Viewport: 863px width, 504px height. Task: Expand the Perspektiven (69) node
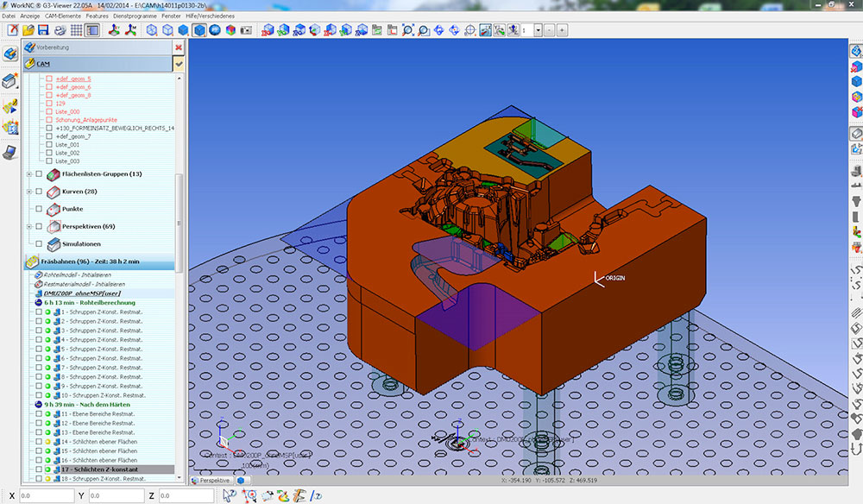tap(29, 226)
